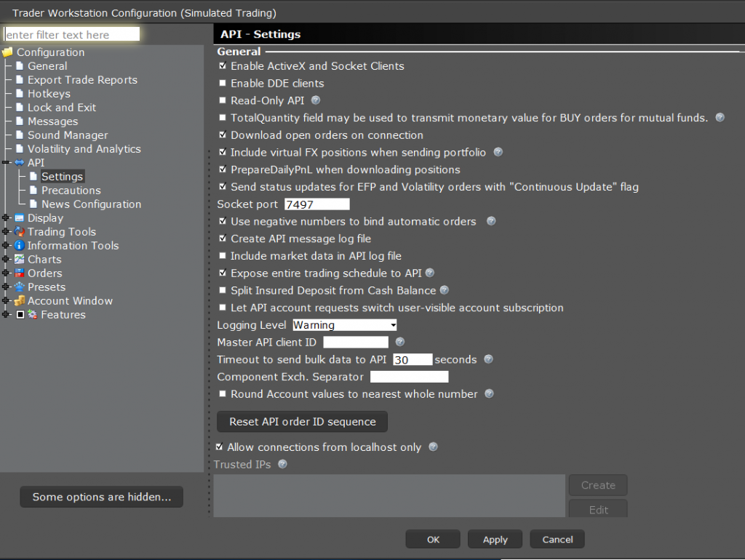Screen dimensions: 745x560
Task: Show help for negative numbers bind option
Action: (x=491, y=221)
